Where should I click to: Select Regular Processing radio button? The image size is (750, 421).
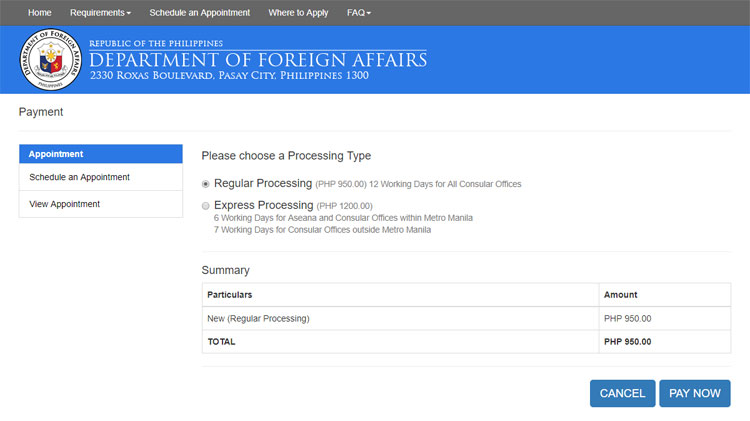(x=206, y=184)
